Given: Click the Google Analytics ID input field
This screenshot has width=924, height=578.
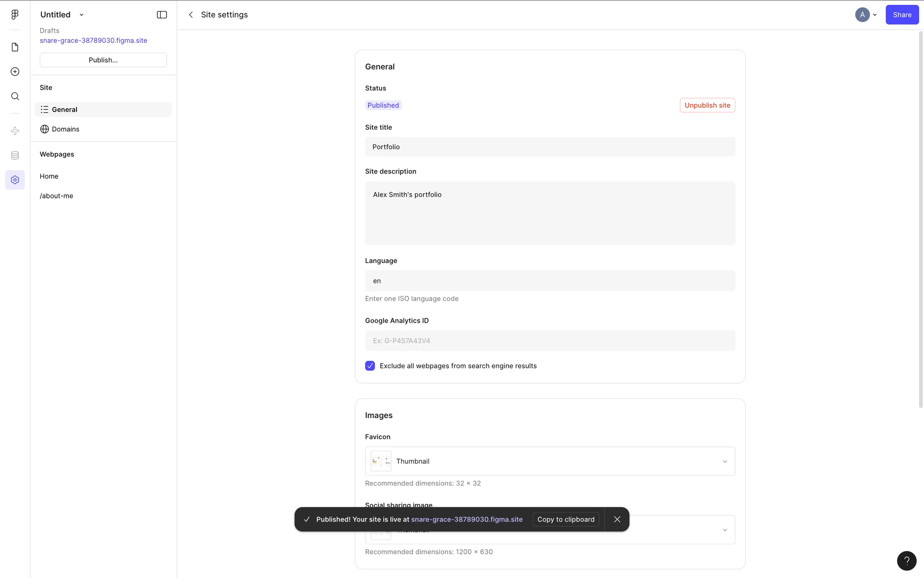Looking at the screenshot, I should (550, 341).
